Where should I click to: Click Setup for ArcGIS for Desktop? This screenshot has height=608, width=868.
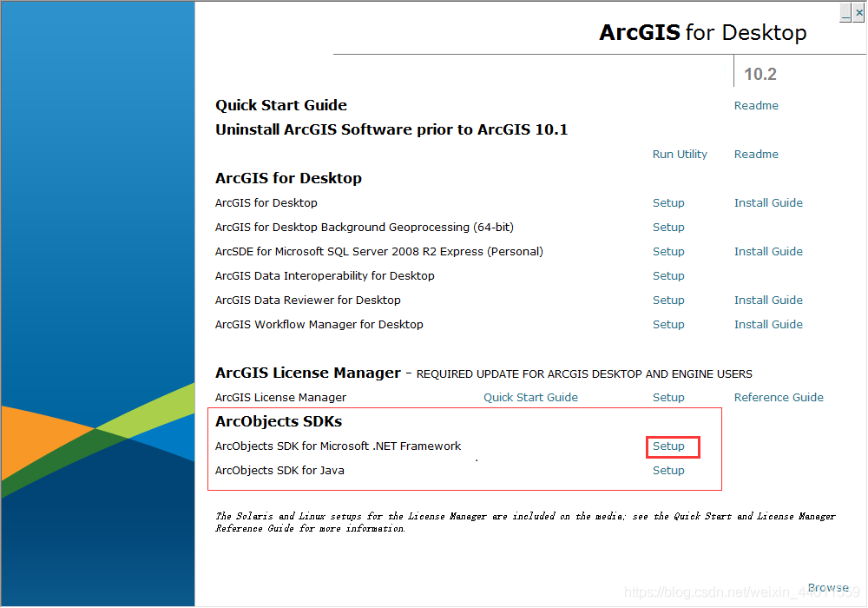(x=668, y=202)
